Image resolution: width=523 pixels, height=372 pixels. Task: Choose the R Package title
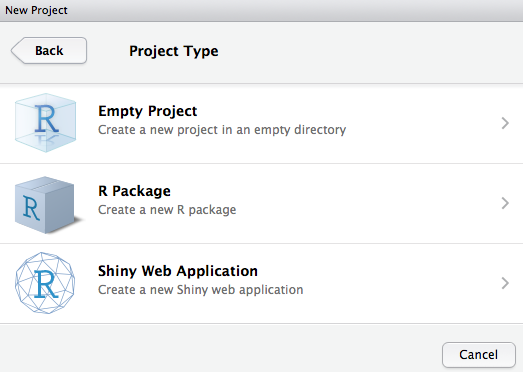(134, 191)
